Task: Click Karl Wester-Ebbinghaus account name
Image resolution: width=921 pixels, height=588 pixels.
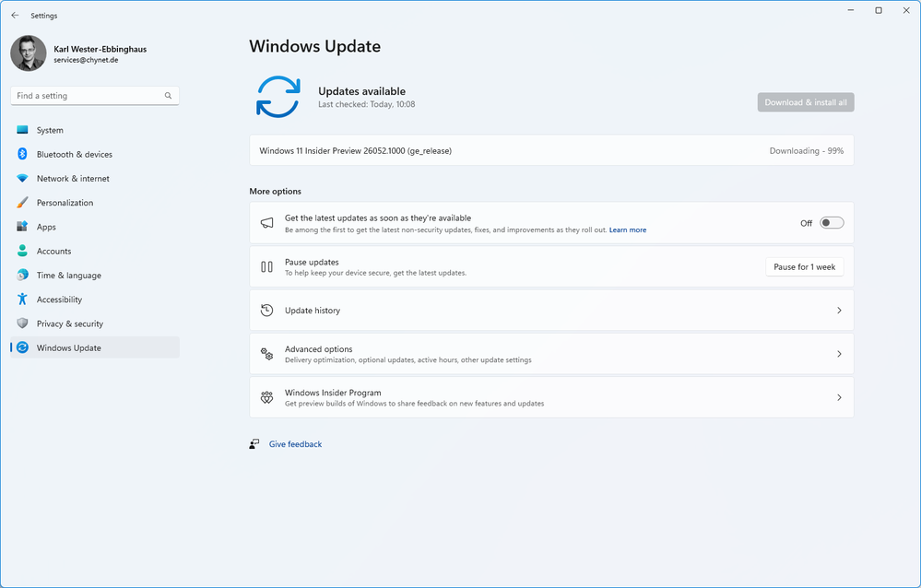Action: (x=100, y=49)
